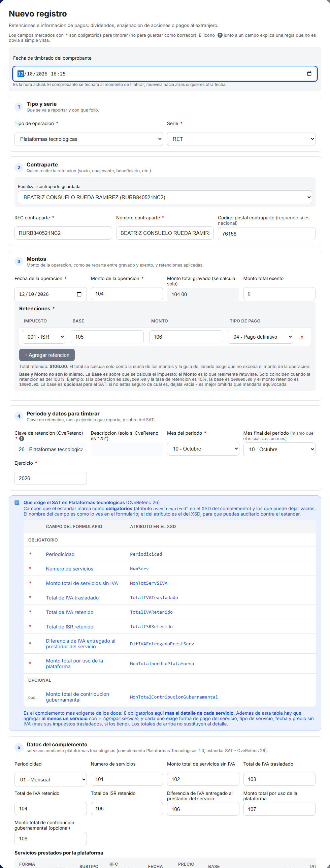Viewport: 330px width, 868px height.
Task: Click the Descripcion CveRetenc 25 field
Action: [127, 449]
